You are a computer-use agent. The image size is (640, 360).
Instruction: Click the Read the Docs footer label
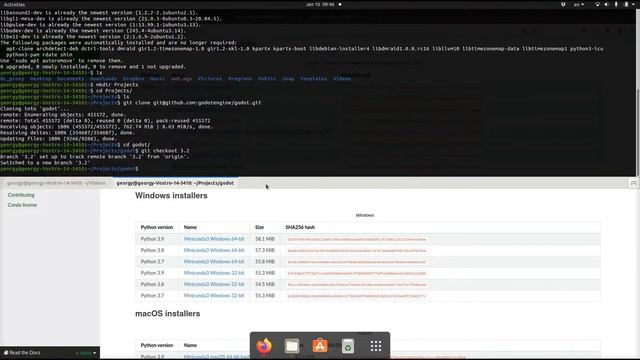[x=24, y=353]
